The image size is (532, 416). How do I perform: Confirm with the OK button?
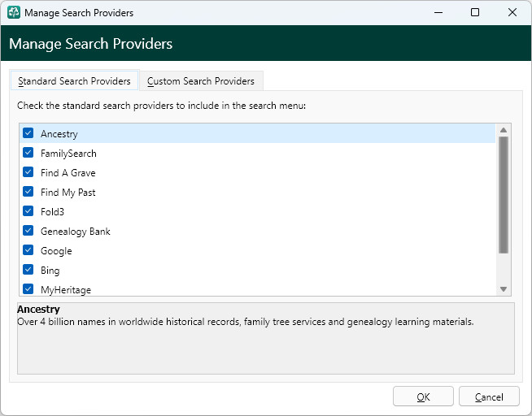click(x=423, y=396)
